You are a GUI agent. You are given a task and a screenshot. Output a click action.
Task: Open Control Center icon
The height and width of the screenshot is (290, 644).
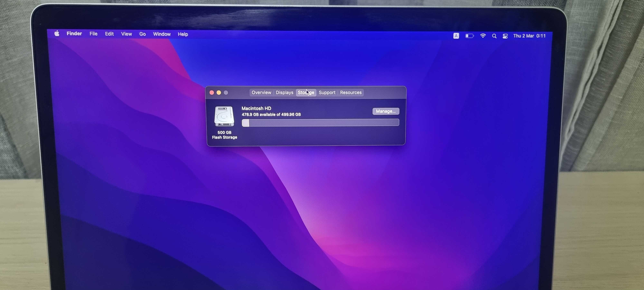[x=505, y=36]
